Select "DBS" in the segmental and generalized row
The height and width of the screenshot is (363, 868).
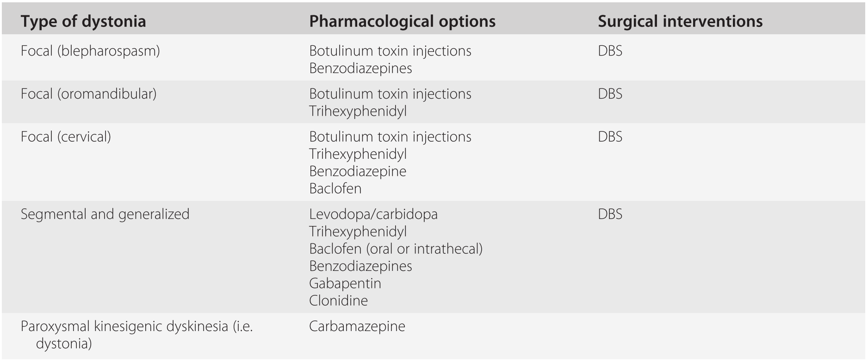pos(610,214)
